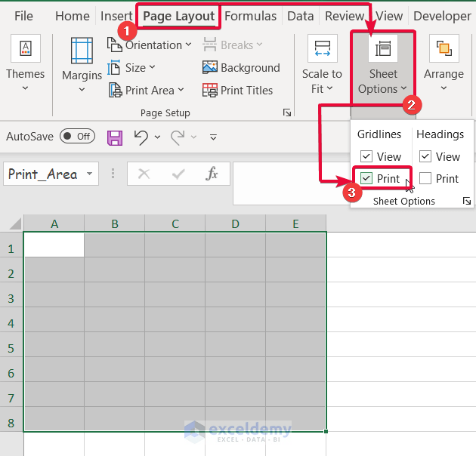Select column C header
The height and width of the screenshot is (456, 476).
(175, 223)
